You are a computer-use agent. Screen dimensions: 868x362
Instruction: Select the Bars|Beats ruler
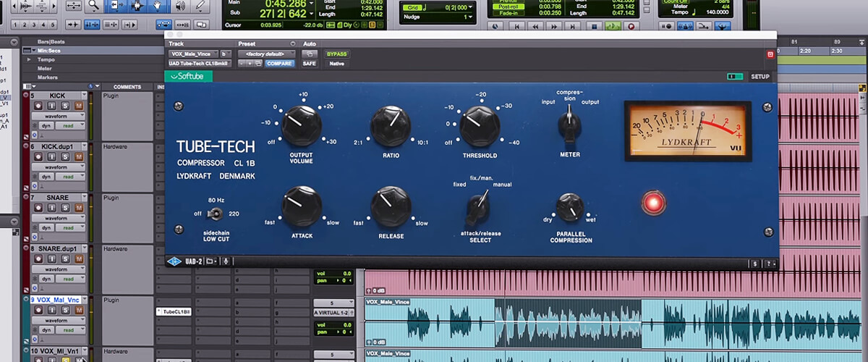click(51, 42)
